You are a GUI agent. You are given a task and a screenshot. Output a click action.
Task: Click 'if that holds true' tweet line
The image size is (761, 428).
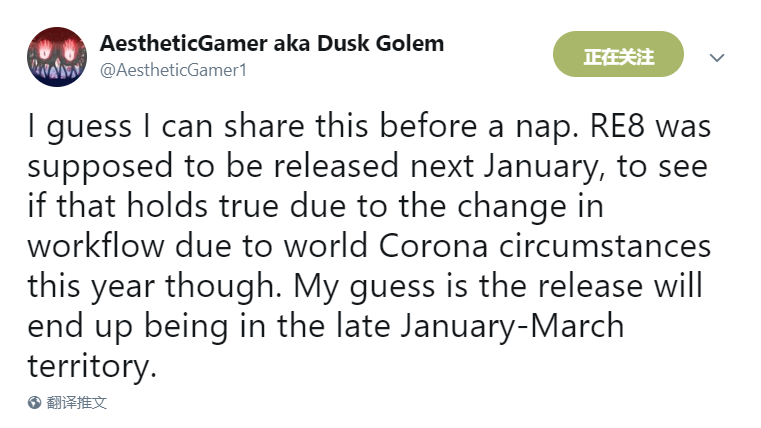(x=153, y=206)
